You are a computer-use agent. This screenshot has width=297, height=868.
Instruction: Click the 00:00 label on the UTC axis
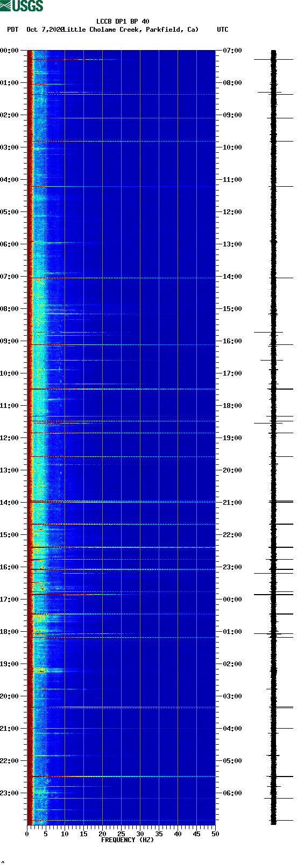[x=232, y=599]
